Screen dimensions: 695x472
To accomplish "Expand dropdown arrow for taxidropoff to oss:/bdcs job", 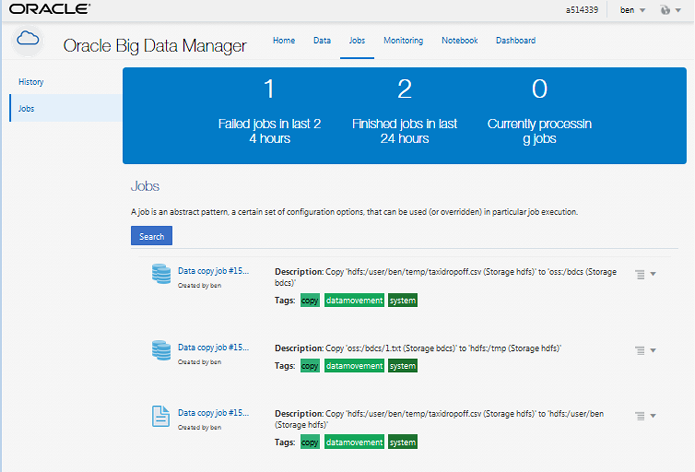I will pos(653,274).
